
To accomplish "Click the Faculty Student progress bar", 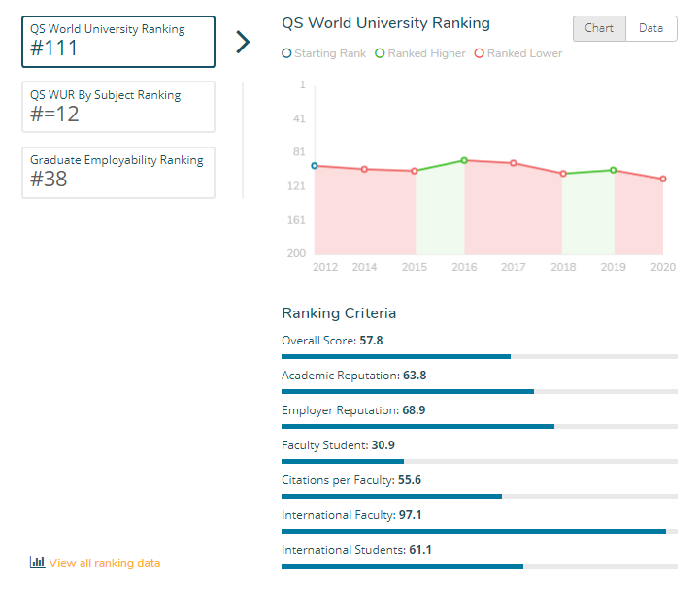I will [x=480, y=461].
